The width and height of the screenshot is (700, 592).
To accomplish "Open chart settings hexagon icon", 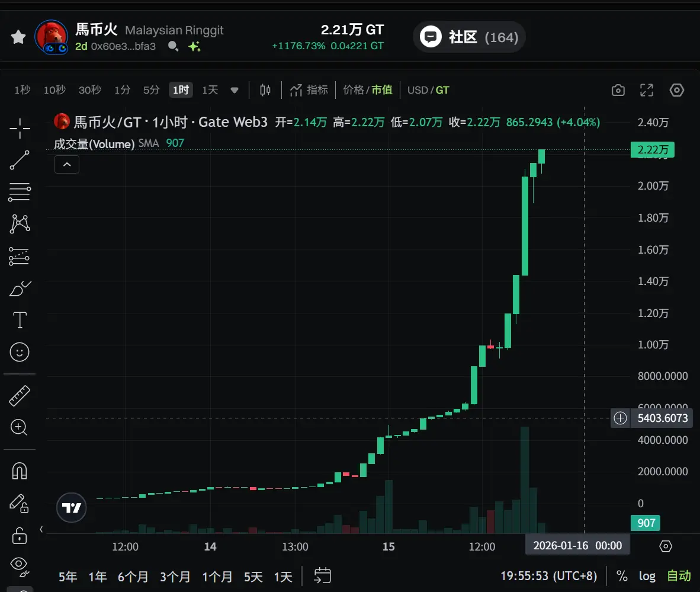I will coord(677,90).
